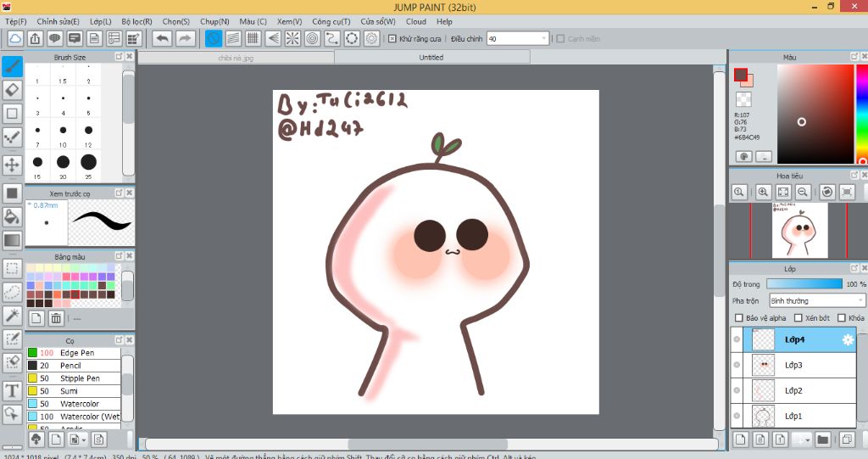868x459 pixels.
Task: Switch to the Untitled tab
Action: click(431, 57)
